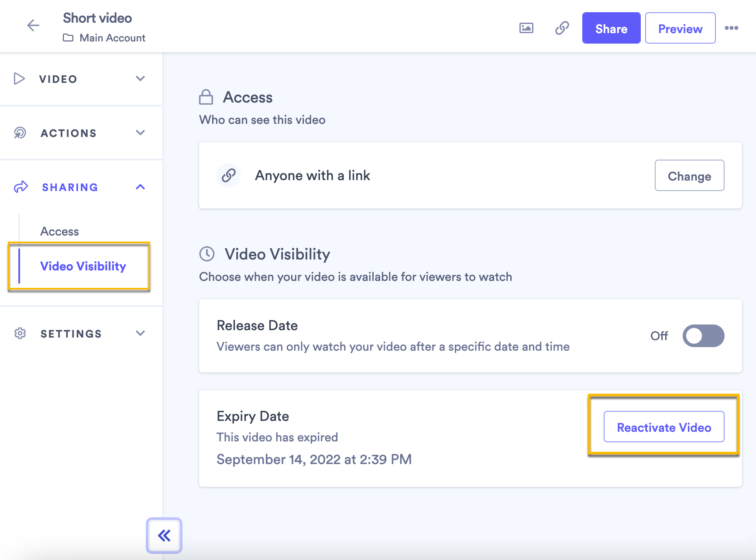Click the expiry date September 14, 2022
The height and width of the screenshot is (560, 756).
click(314, 459)
